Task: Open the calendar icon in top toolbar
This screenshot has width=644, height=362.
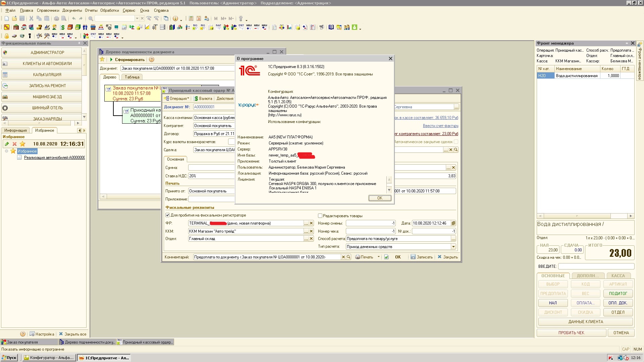Action: pos(199,18)
